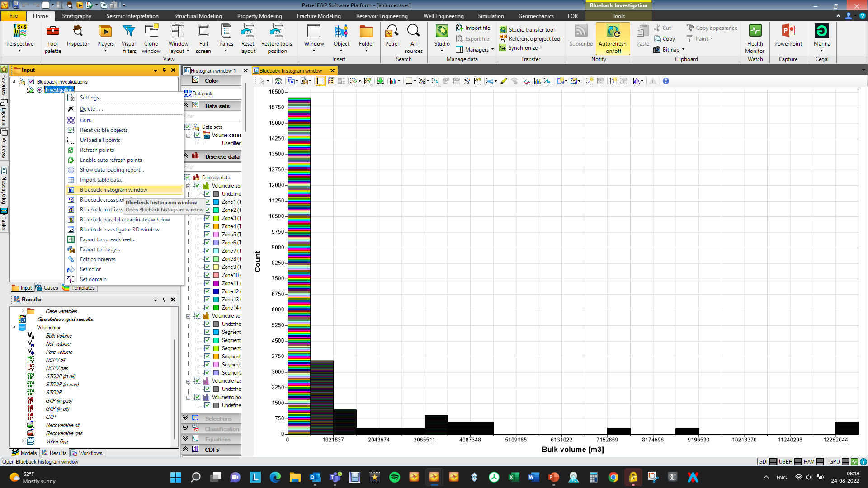Expand the Case variables tree node
The height and width of the screenshot is (488, 868).
click(23, 311)
